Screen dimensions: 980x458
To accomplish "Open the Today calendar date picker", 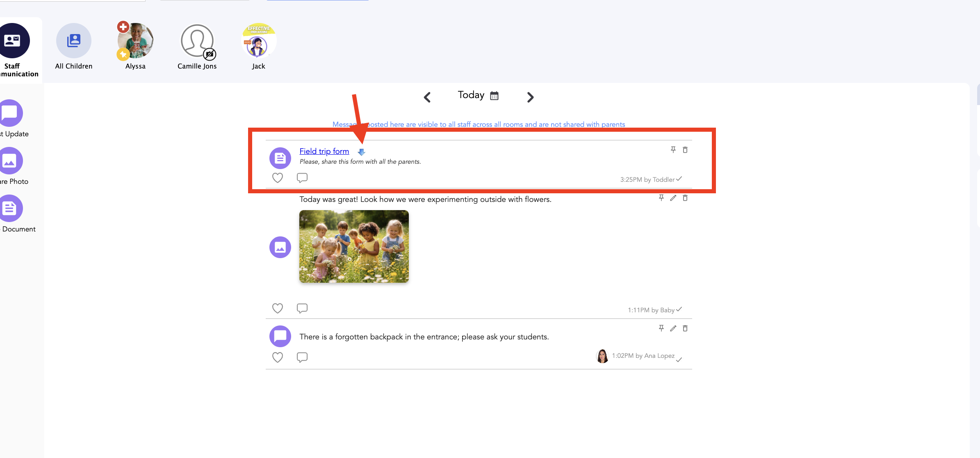I will (494, 96).
